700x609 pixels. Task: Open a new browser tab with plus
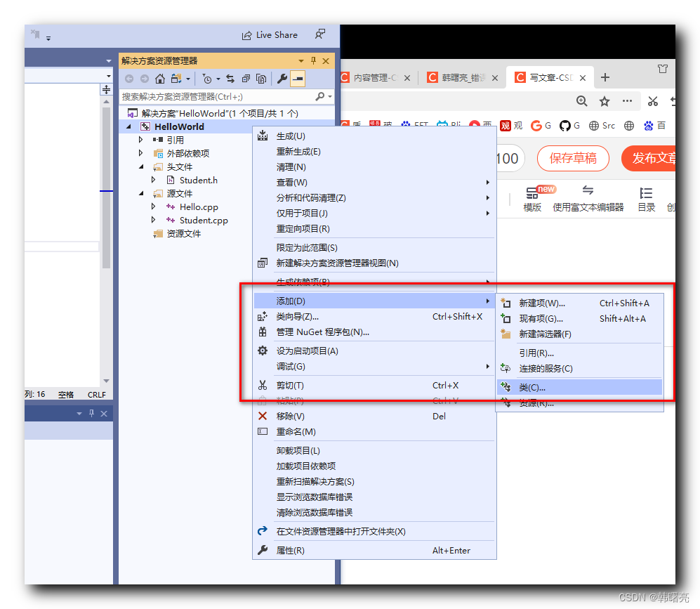(x=605, y=77)
